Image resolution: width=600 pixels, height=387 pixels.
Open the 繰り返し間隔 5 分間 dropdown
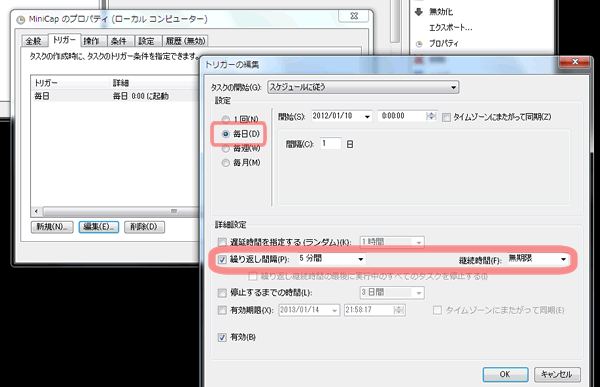pos(360,259)
